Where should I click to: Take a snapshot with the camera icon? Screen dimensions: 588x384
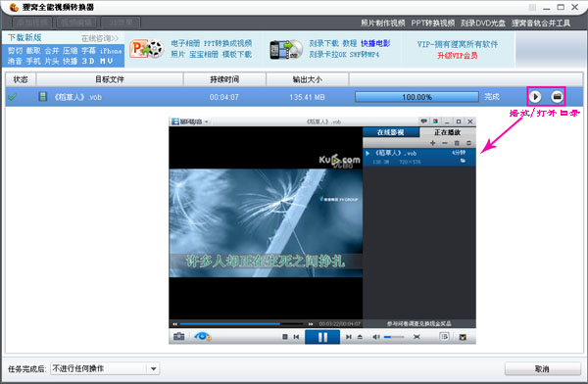pyautogui.click(x=179, y=336)
